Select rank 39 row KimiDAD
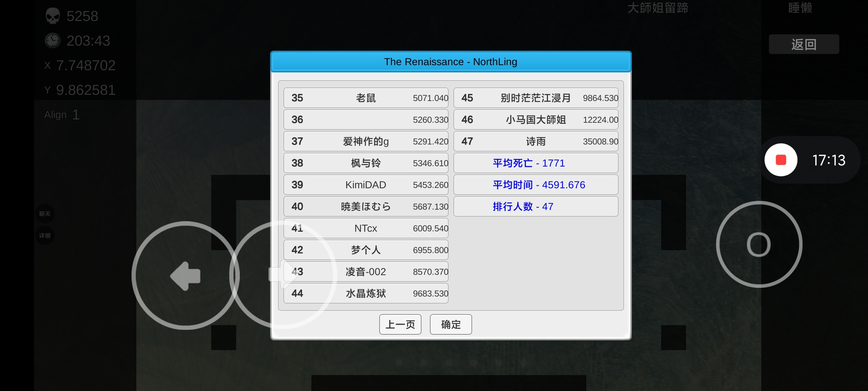This screenshot has width=868, height=391. tap(366, 185)
